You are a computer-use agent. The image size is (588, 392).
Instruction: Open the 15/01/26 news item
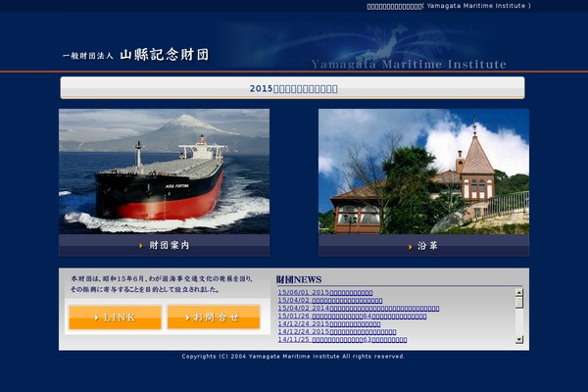(352, 317)
